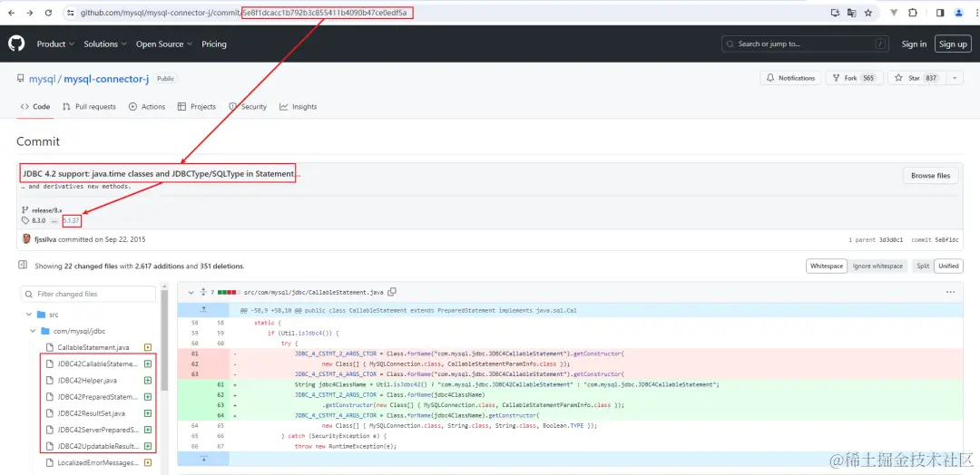Open the more options menu for CallableStatement.java
The width and height of the screenshot is (980, 475).
tap(950, 292)
